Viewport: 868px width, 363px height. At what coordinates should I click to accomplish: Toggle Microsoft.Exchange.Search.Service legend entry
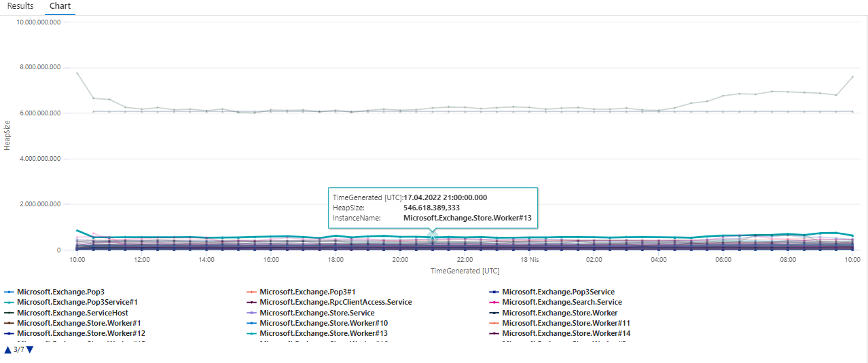(555, 302)
